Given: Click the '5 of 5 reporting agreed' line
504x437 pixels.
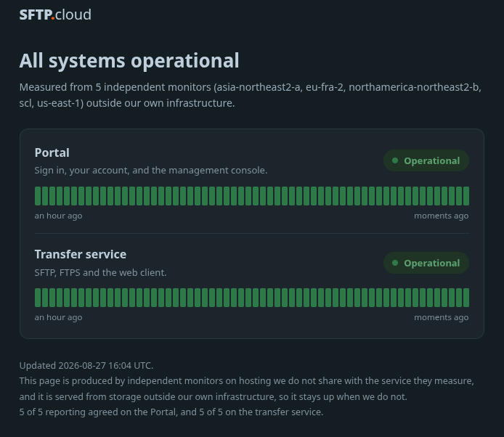Looking at the screenshot, I should [x=171, y=412].
